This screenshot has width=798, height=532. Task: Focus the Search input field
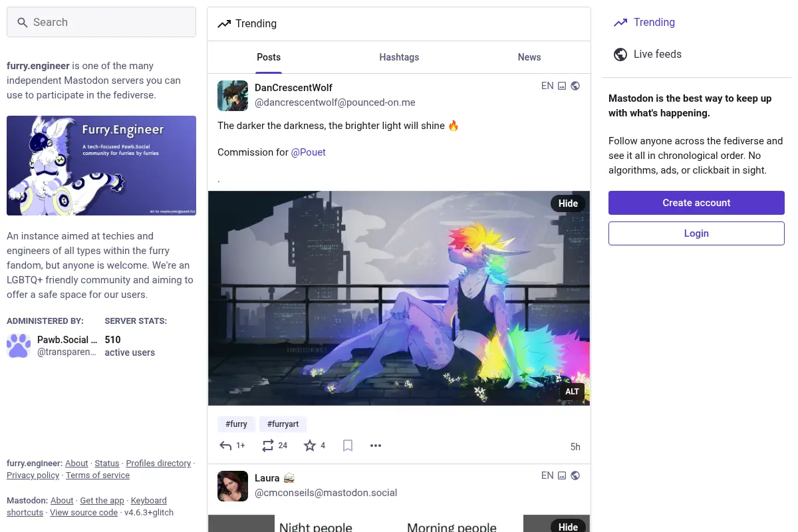click(101, 22)
